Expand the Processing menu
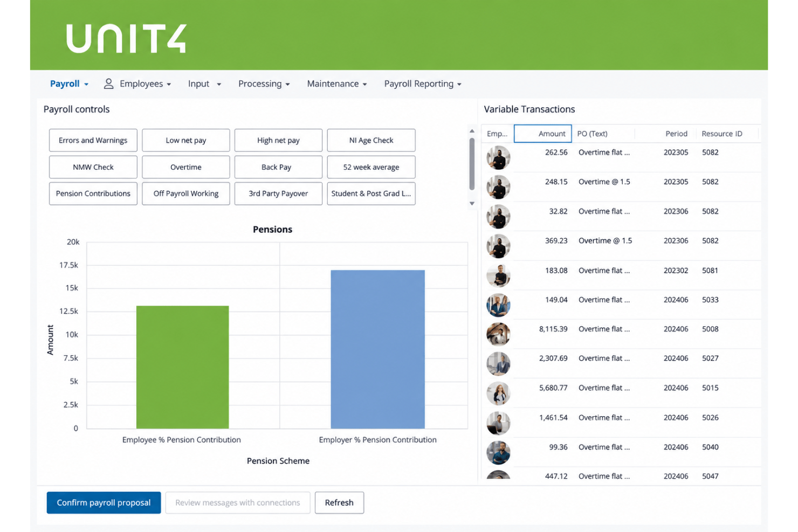Image resolution: width=798 pixels, height=532 pixels. 264,84
